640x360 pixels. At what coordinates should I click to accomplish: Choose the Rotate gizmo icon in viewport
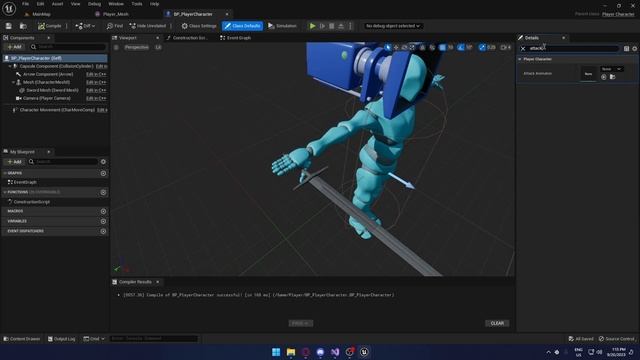tap(404, 47)
